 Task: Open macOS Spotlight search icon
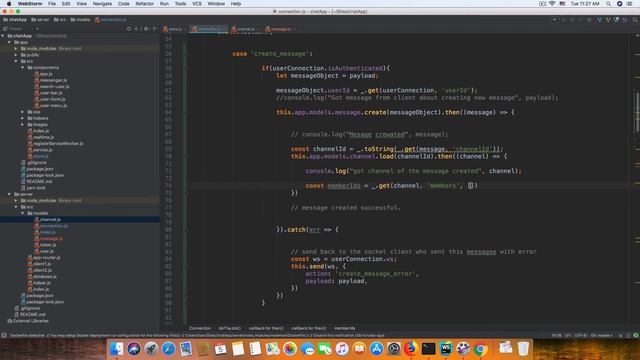tap(609, 4)
